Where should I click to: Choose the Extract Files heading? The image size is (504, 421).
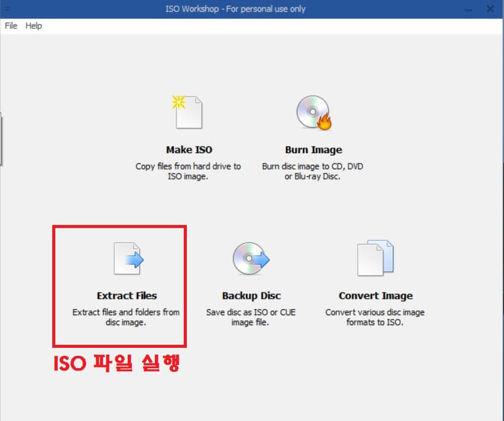coord(127,296)
